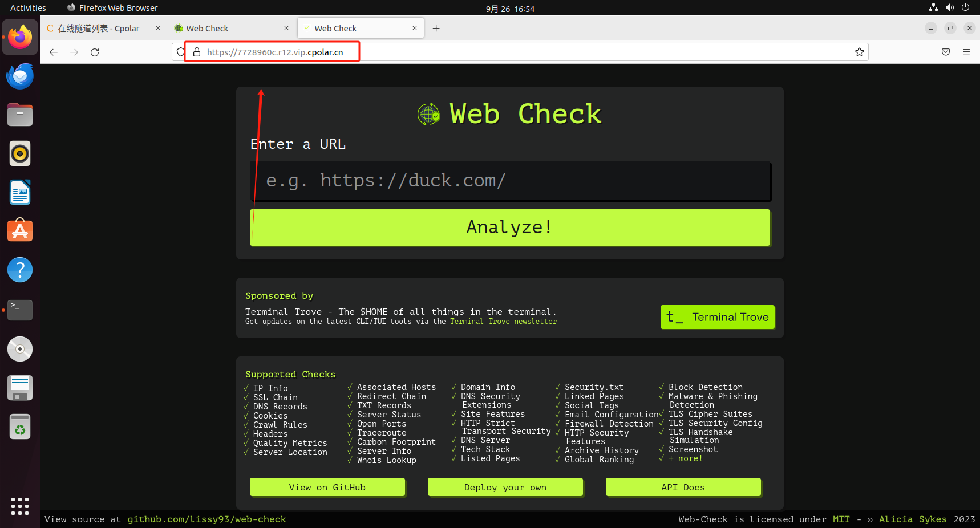Open the Terminal Trove sponsor button
Image resolution: width=980 pixels, height=528 pixels.
pyautogui.click(x=718, y=317)
